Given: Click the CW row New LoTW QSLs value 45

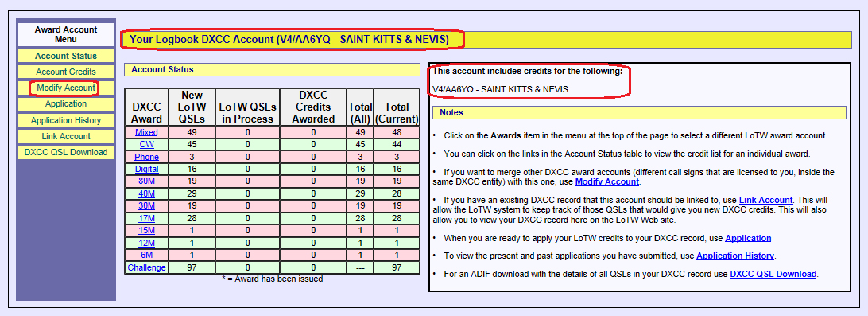Looking at the screenshot, I should [x=192, y=145].
